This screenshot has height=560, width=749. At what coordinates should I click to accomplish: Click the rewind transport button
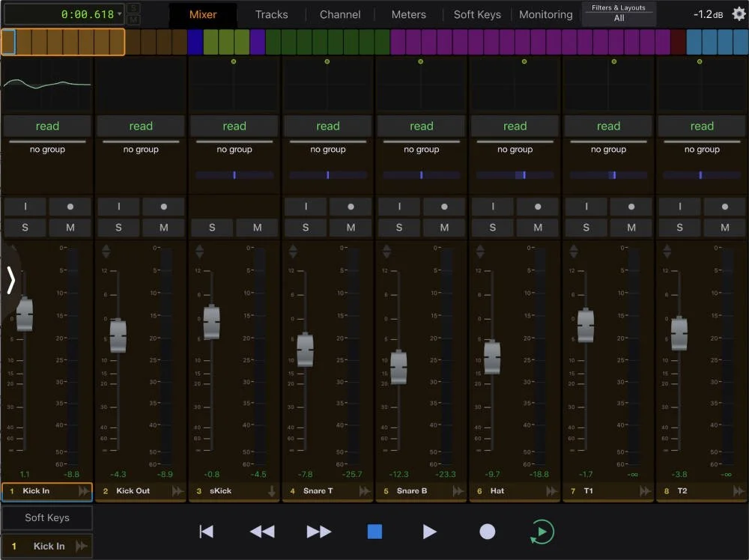point(262,532)
